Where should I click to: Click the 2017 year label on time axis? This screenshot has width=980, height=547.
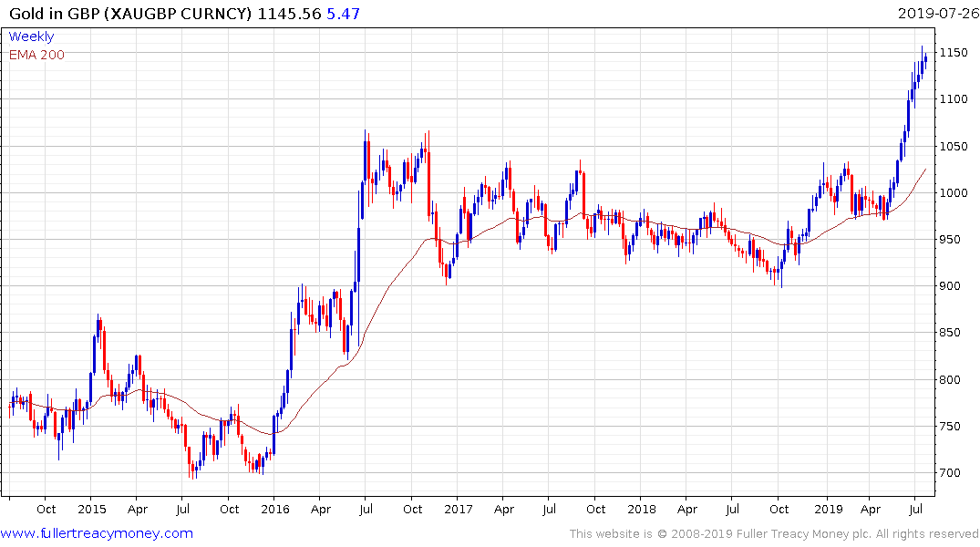click(459, 509)
